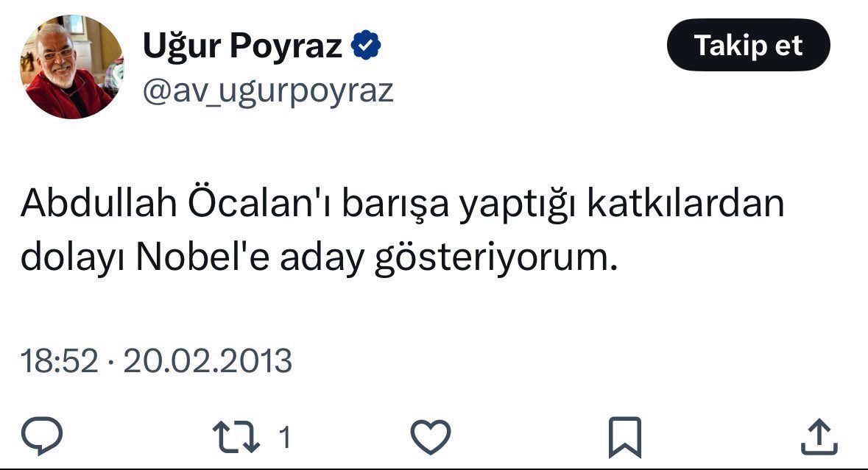Like the tweet with the heart icon
The image size is (868, 470).
pos(431,437)
